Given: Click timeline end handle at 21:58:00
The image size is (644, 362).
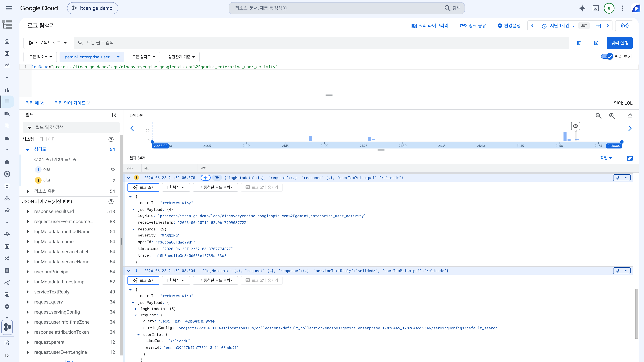Looking at the screenshot, I should (622, 142).
